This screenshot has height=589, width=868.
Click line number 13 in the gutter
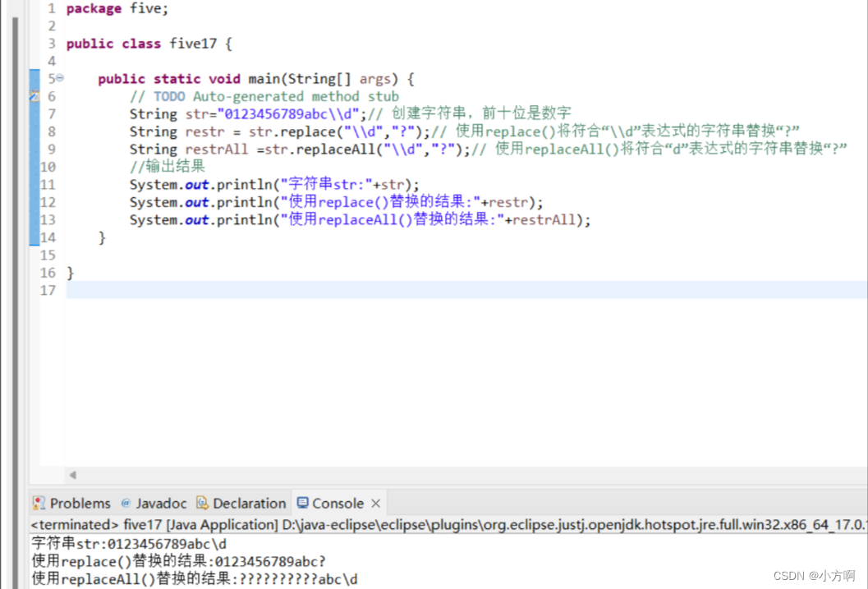pos(48,220)
